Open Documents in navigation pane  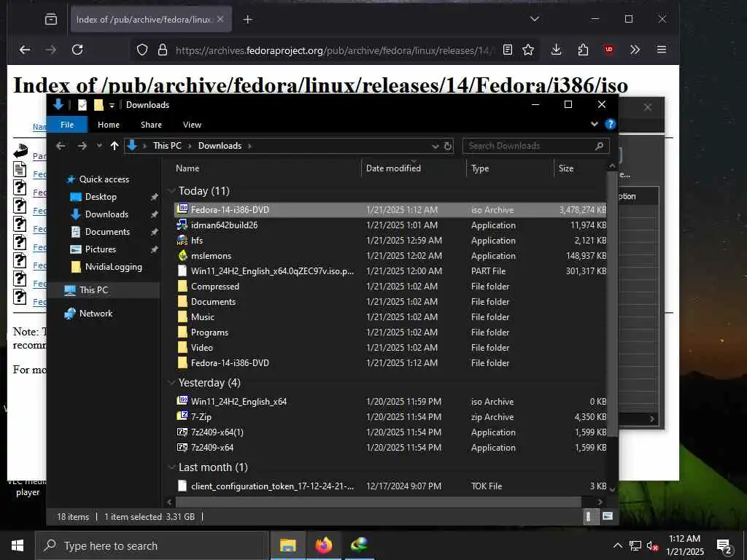click(107, 231)
